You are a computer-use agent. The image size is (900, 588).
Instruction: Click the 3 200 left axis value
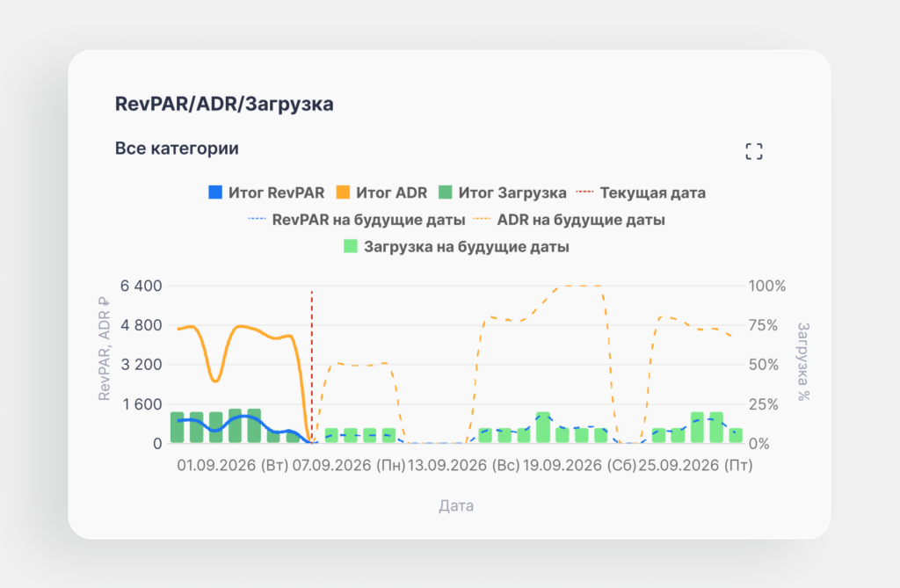tap(142, 365)
